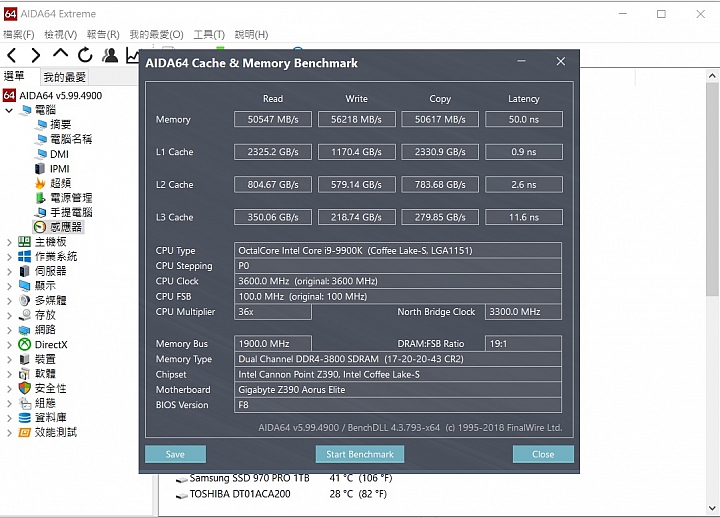Screen dimensions: 720x518
Task: Click the AIDA64 v5.99.4900 root node
Action: coord(60,96)
